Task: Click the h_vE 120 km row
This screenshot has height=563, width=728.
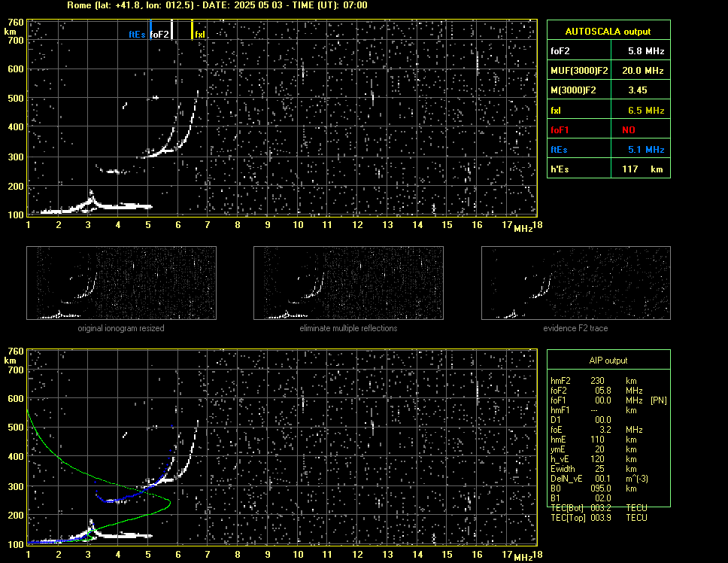Action: (593, 459)
